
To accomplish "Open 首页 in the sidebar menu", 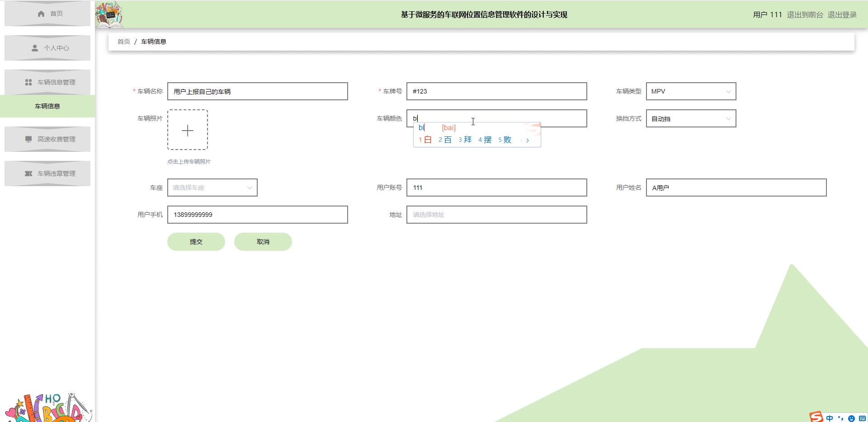I will point(47,14).
